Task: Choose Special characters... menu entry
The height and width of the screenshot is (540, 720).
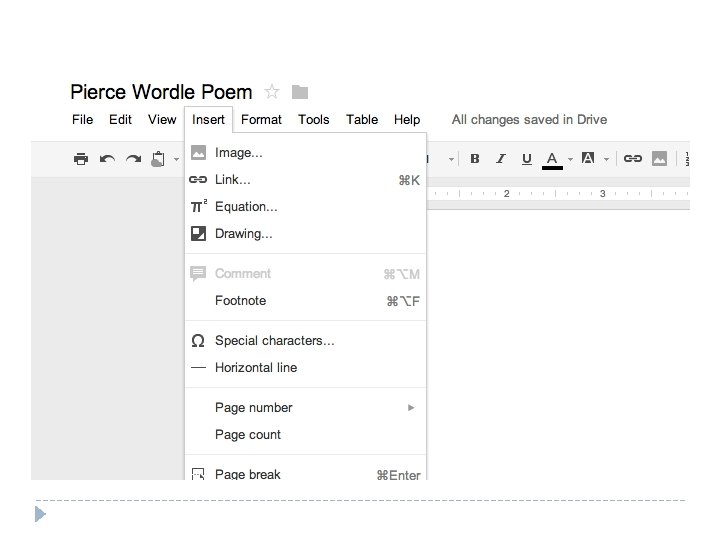Action: tap(305, 341)
